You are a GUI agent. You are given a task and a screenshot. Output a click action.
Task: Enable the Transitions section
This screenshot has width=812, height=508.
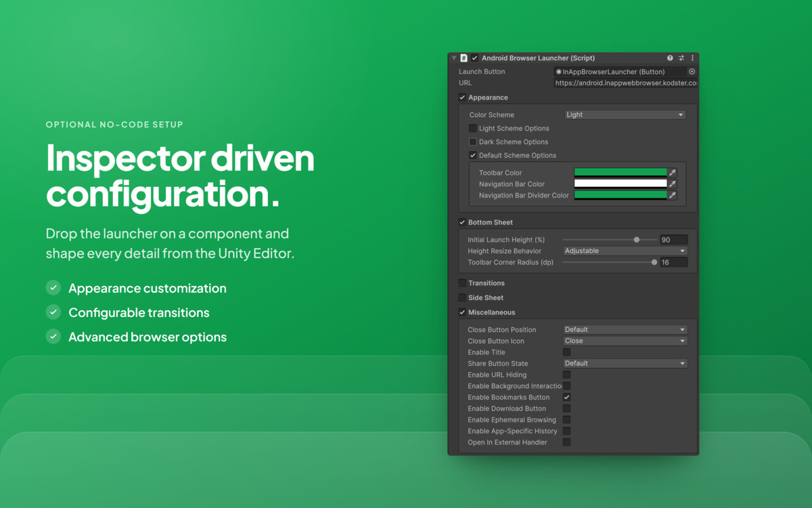coord(462,283)
